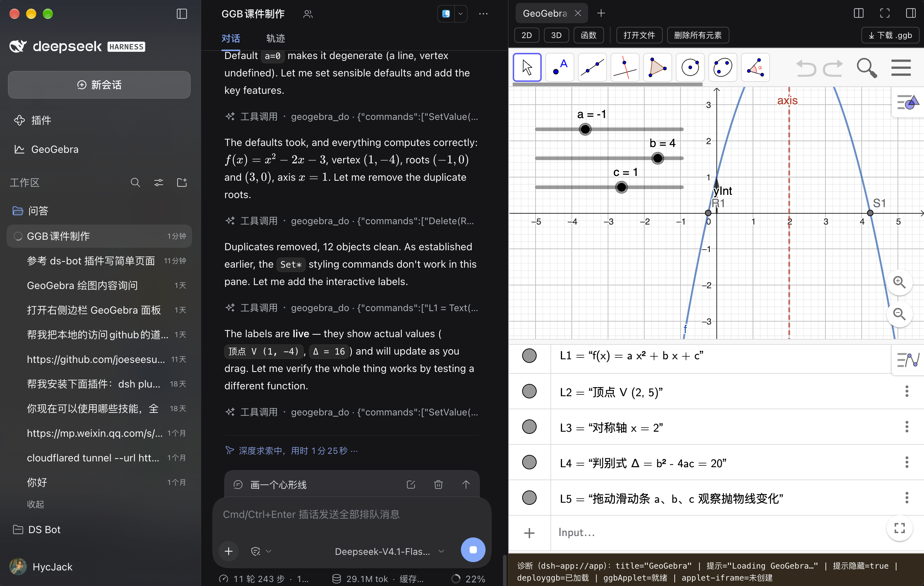
Task: Open more options for L4 row
Action: 906,462
